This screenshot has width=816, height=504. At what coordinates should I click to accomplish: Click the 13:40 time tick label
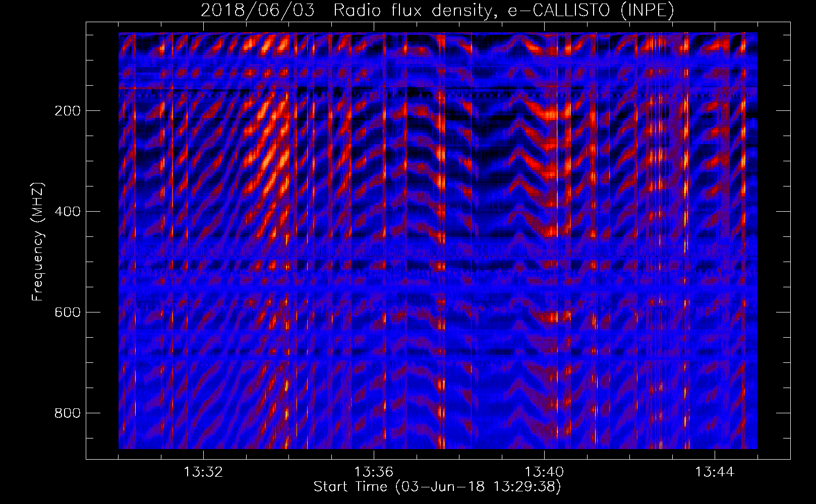click(544, 472)
